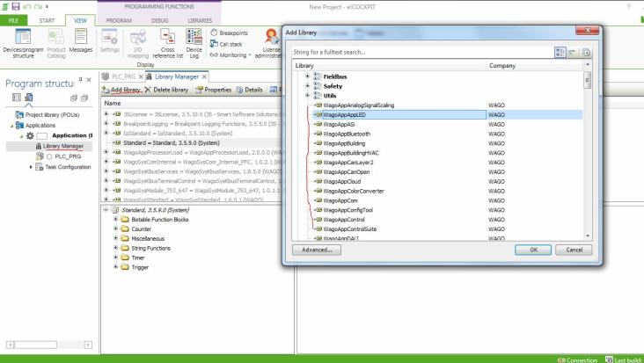Switch to VIEW ribbon tab
This screenshot has height=363, width=644.
(x=80, y=20)
